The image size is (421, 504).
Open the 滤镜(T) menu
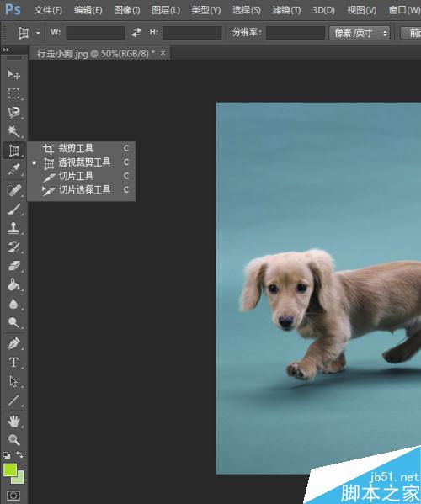[x=286, y=11]
